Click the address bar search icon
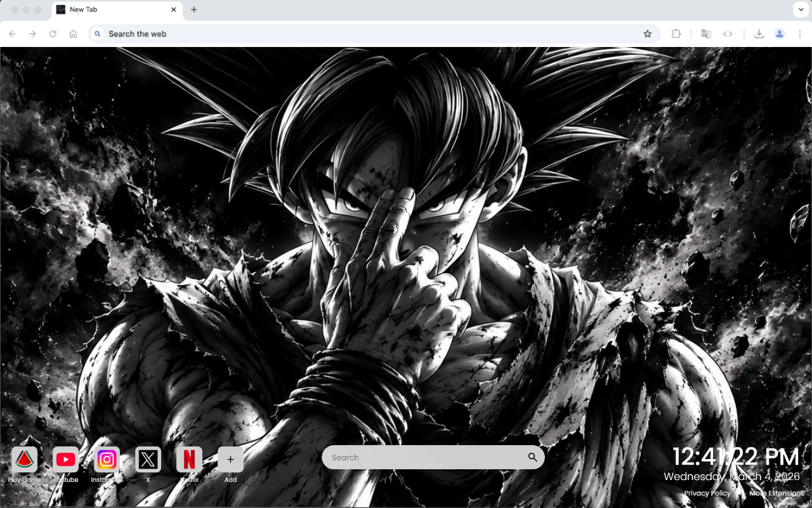This screenshot has width=812, height=508. coord(98,34)
